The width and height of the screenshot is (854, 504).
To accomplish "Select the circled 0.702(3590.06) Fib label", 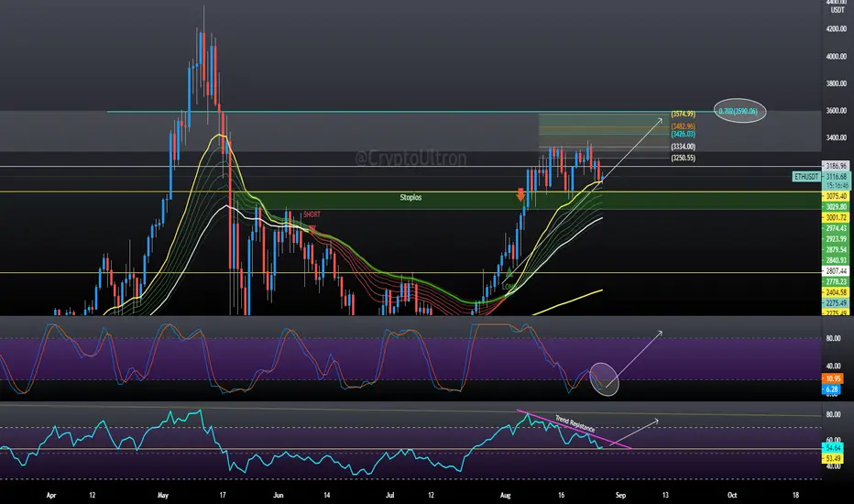I will [x=739, y=111].
